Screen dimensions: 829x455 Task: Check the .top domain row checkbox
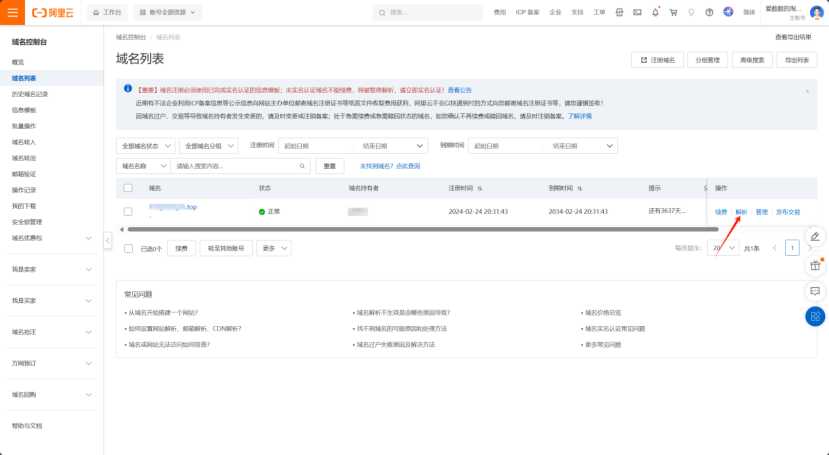(x=128, y=212)
